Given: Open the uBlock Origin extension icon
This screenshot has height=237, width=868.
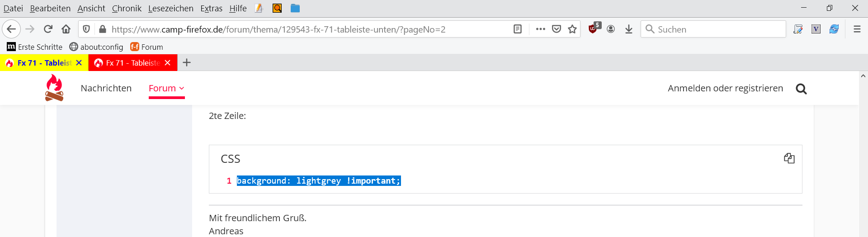Looking at the screenshot, I should coord(594,29).
